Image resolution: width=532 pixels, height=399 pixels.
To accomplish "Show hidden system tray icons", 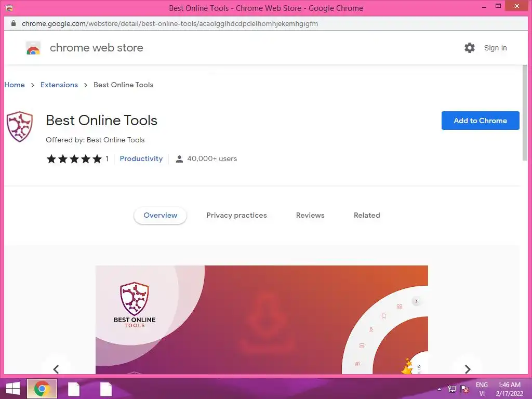I will (439, 389).
